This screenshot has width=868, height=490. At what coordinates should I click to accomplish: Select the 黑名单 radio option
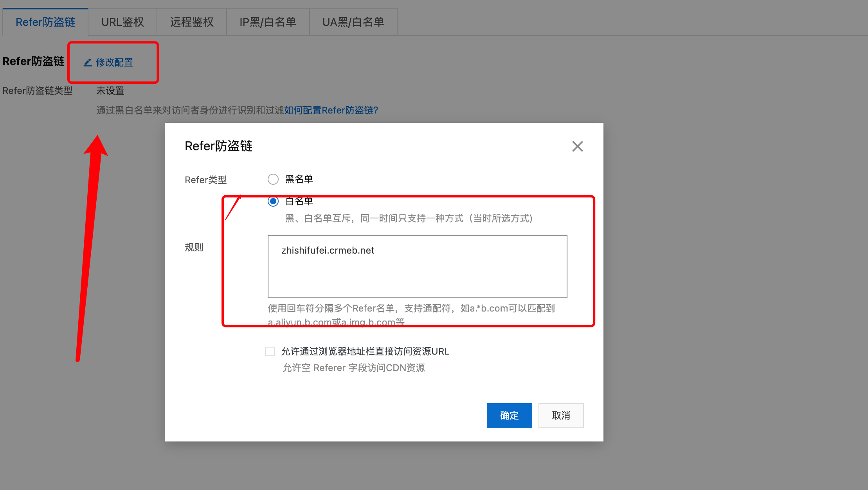tap(273, 179)
